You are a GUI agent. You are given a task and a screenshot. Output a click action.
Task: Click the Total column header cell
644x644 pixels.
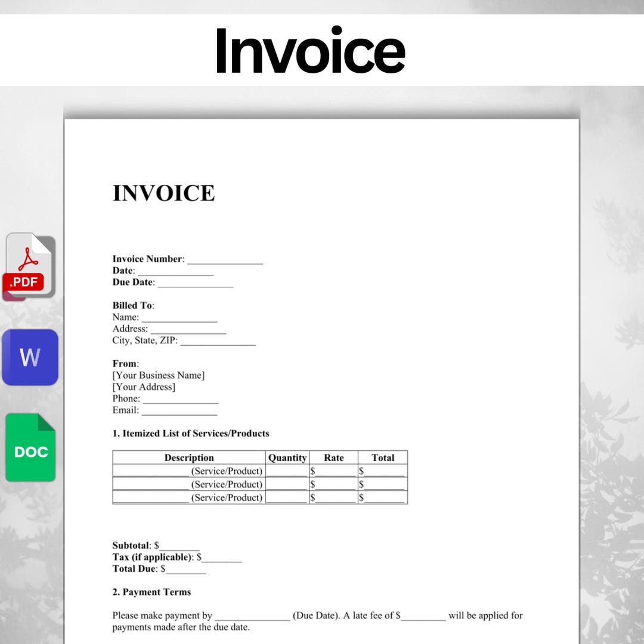383,458
